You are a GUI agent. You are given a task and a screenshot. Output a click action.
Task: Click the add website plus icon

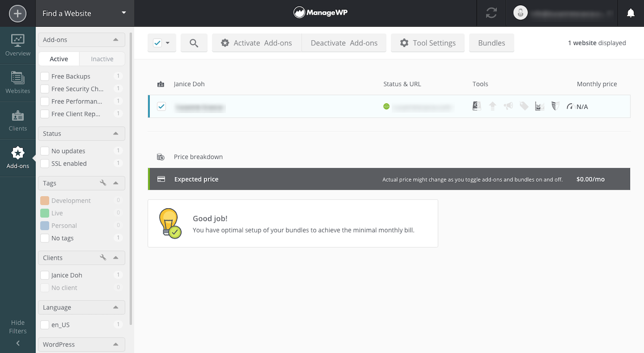[18, 14]
